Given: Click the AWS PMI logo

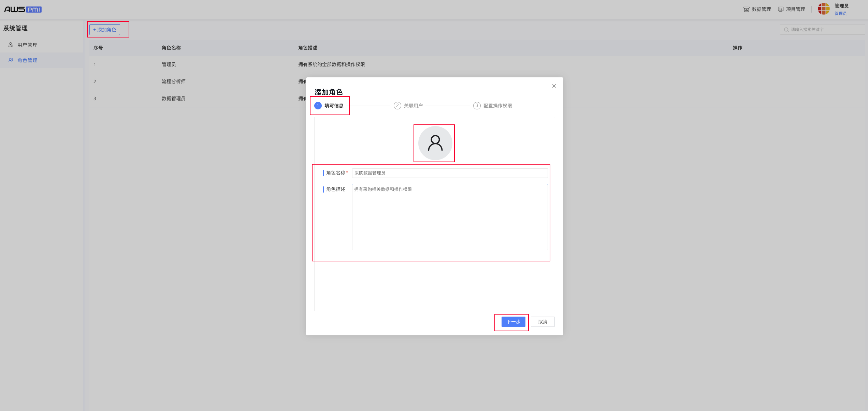Looking at the screenshot, I should tap(23, 10).
